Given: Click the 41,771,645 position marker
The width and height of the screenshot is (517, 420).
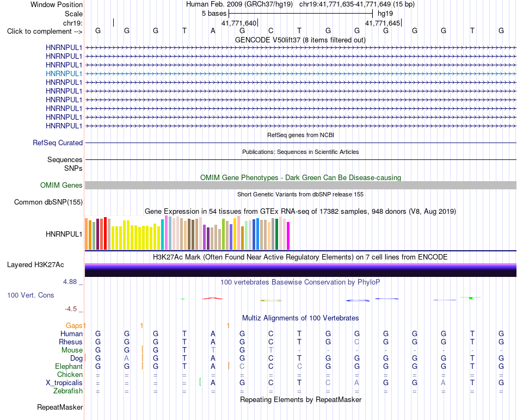Looking at the screenshot, I should pyautogui.click(x=383, y=23).
